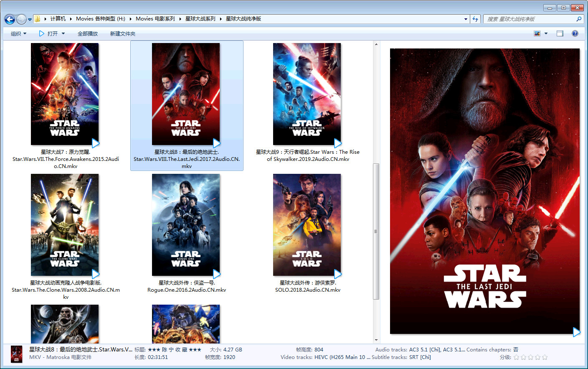Click the file type icon in details pane

pyautogui.click(x=17, y=354)
